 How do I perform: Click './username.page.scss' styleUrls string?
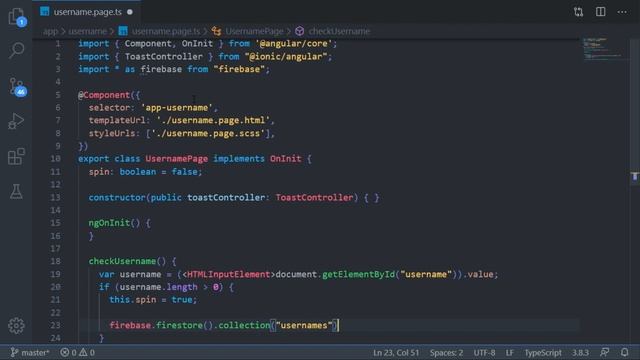tap(208, 133)
